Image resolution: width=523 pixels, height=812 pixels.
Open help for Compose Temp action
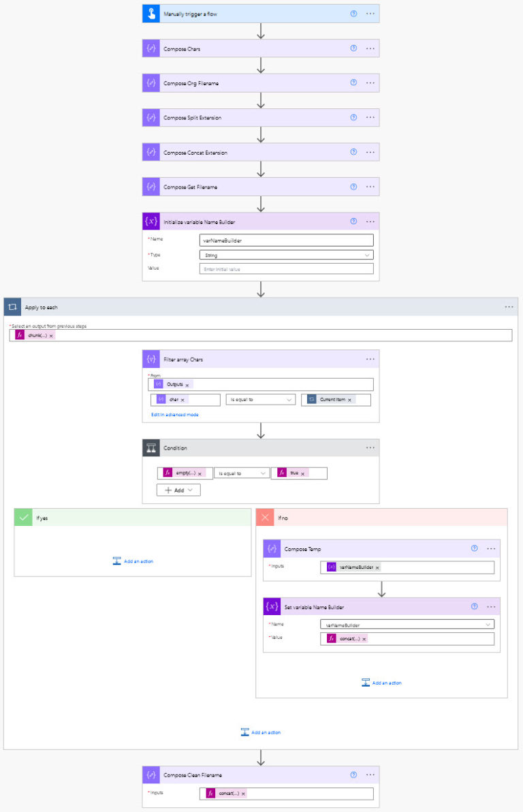[x=475, y=548]
